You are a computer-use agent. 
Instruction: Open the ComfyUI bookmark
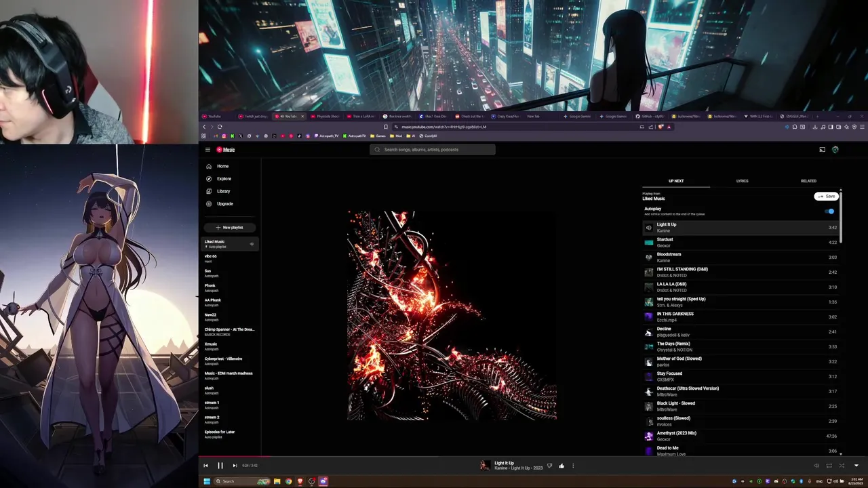point(429,136)
